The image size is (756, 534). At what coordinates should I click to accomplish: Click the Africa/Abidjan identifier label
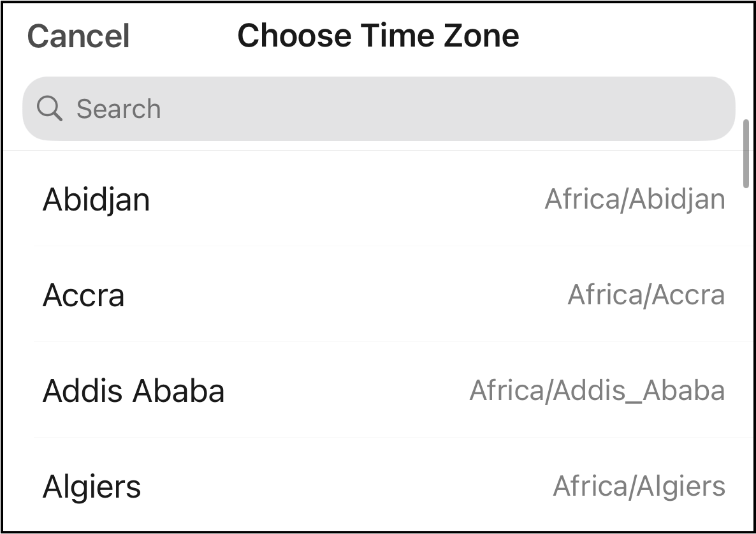(x=634, y=199)
